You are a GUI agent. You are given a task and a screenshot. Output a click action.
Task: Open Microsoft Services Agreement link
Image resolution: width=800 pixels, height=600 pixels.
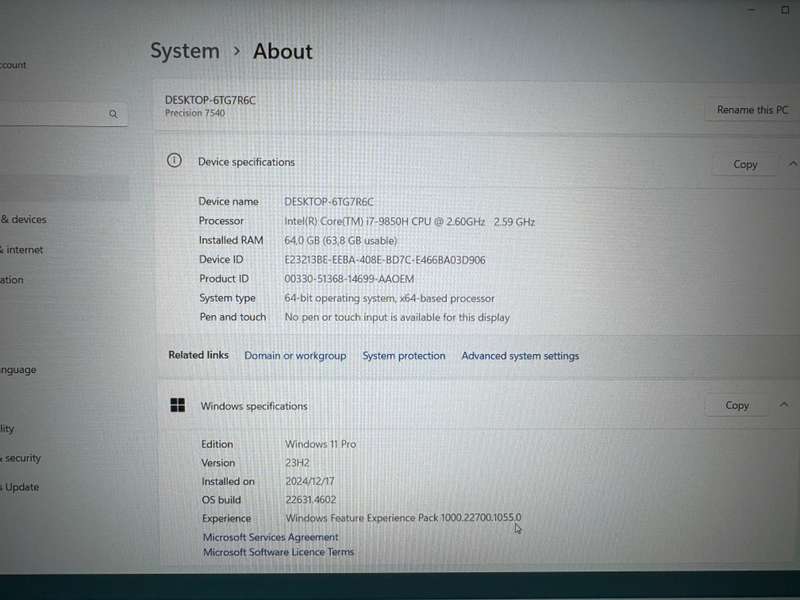click(x=270, y=537)
